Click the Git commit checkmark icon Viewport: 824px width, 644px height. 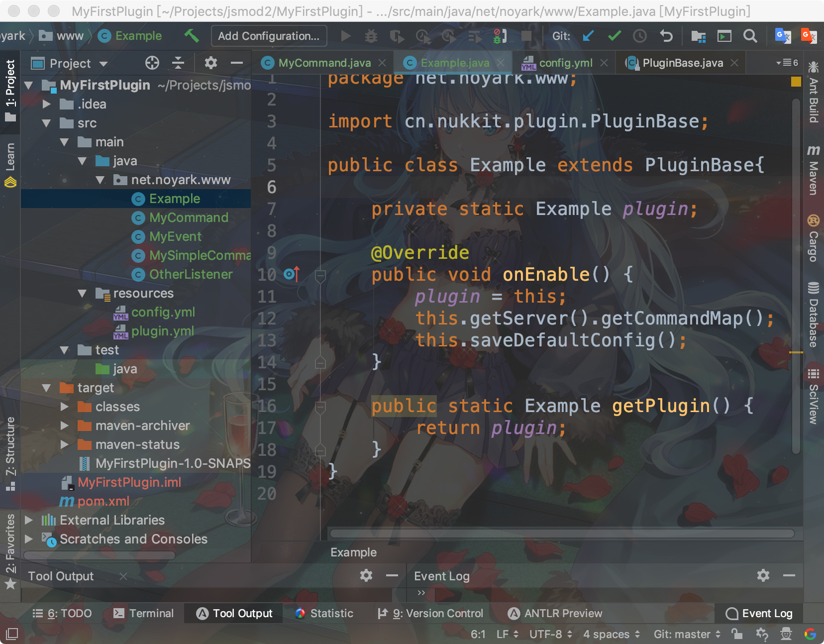615,36
